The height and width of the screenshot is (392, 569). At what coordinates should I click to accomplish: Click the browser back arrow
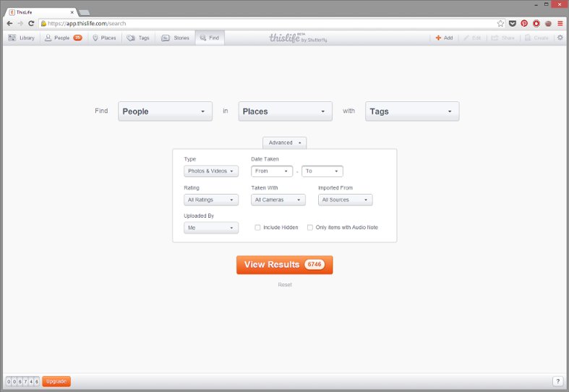tap(10, 23)
